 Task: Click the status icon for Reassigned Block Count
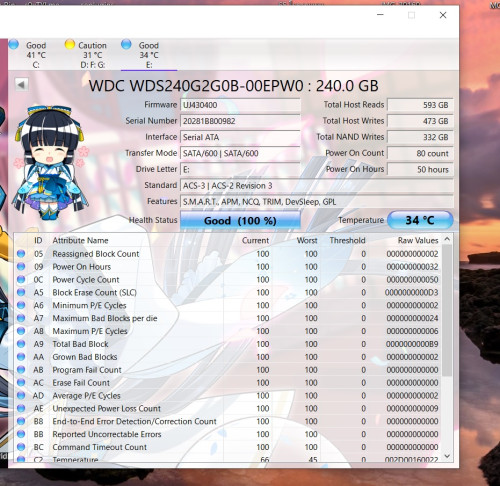[x=21, y=254]
